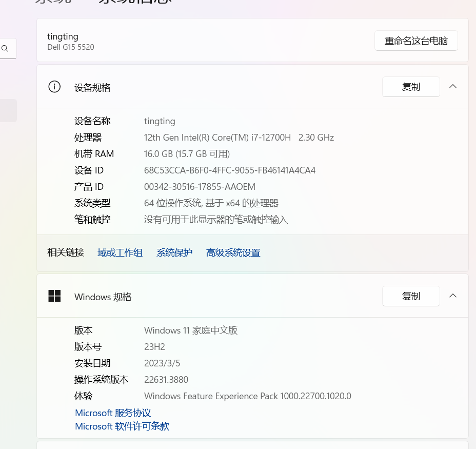Viewport: 476px width, 449px height.
Task: Select the processor value i7-12700H text
Action: click(x=239, y=138)
